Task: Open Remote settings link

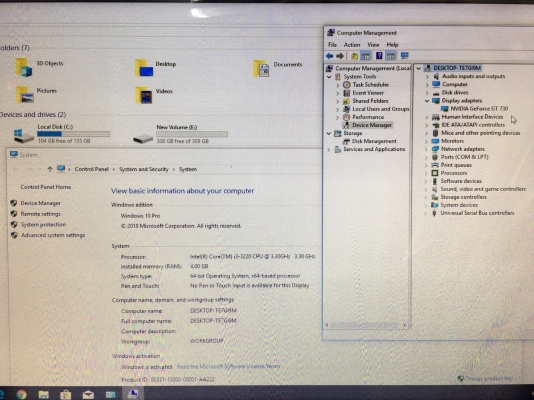Action: [41, 214]
